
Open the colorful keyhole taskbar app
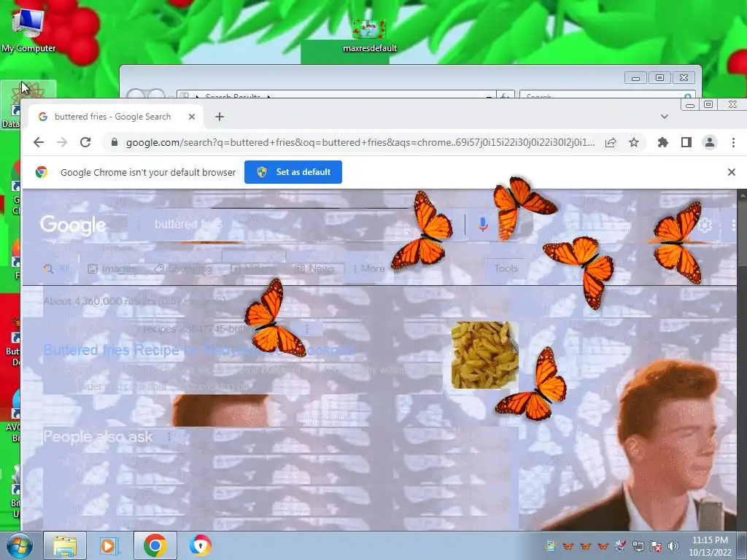click(200, 545)
